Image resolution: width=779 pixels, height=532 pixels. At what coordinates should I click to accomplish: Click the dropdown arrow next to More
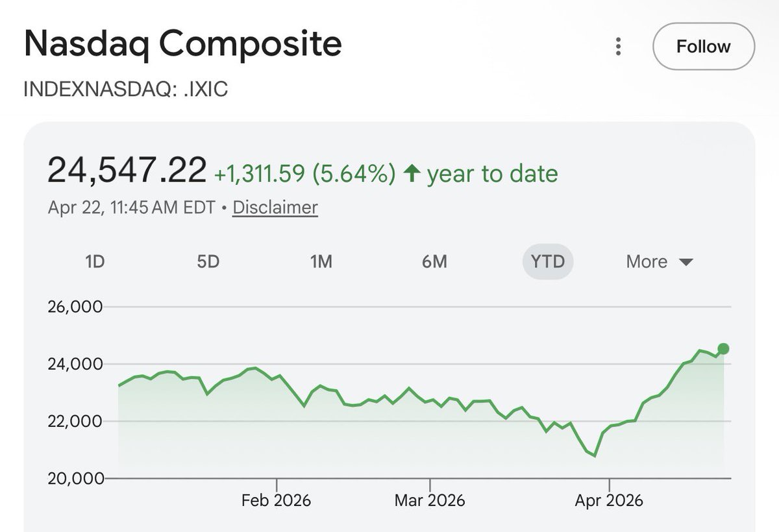(686, 262)
